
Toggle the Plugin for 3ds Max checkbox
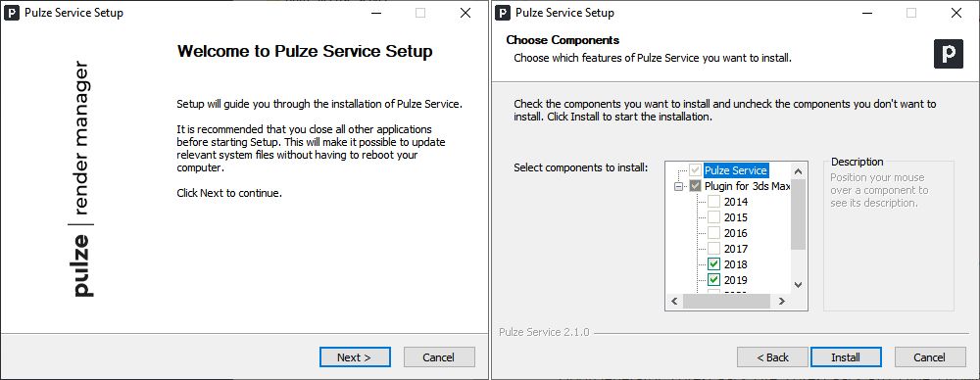pos(695,186)
